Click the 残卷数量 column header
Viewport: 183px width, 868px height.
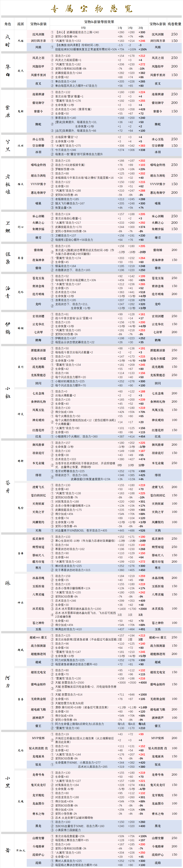coord(174,24)
